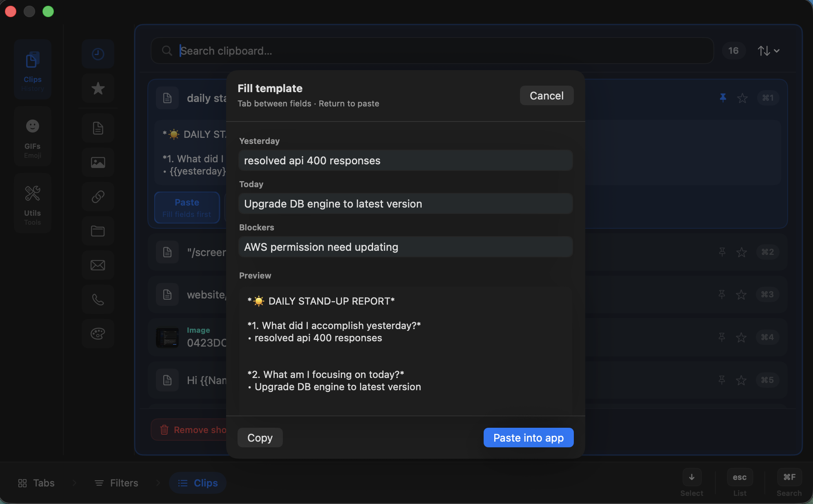Click the ⌘2 shortcut badge
813x504 pixels.
click(x=767, y=252)
